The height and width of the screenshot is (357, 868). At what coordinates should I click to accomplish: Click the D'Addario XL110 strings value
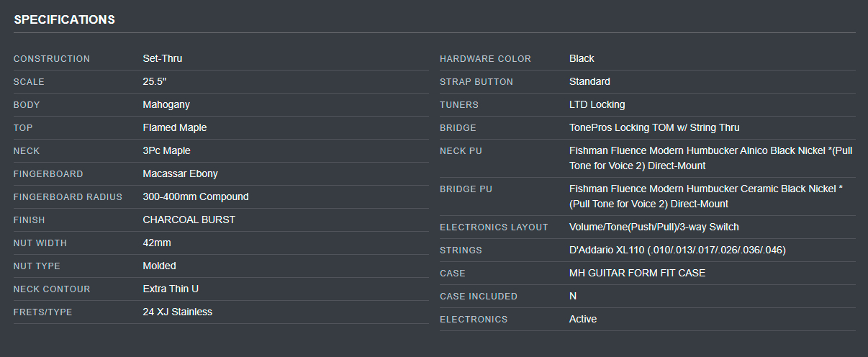(x=677, y=250)
